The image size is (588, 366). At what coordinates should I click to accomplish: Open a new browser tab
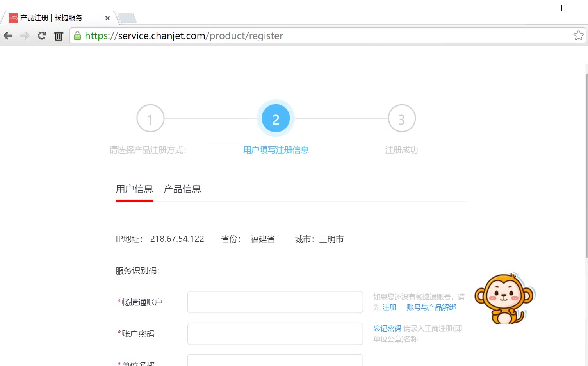[127, 18]
